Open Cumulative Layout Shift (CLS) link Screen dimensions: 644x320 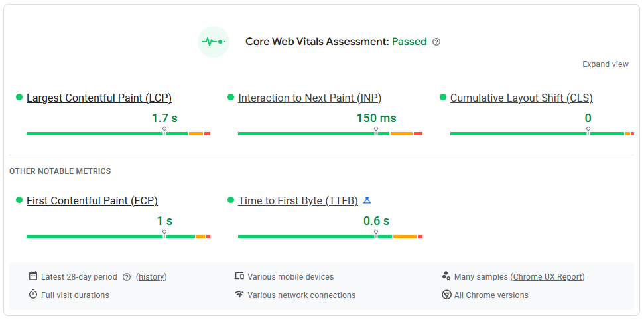(521, 98)
